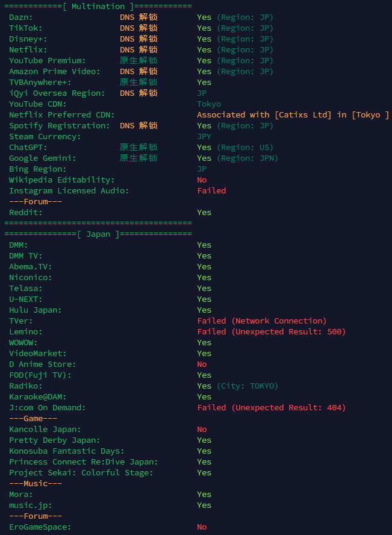The image size is (392, 535).
Task: Click the Wikipedia Editability No result
Action: click(x=202, y=180)
